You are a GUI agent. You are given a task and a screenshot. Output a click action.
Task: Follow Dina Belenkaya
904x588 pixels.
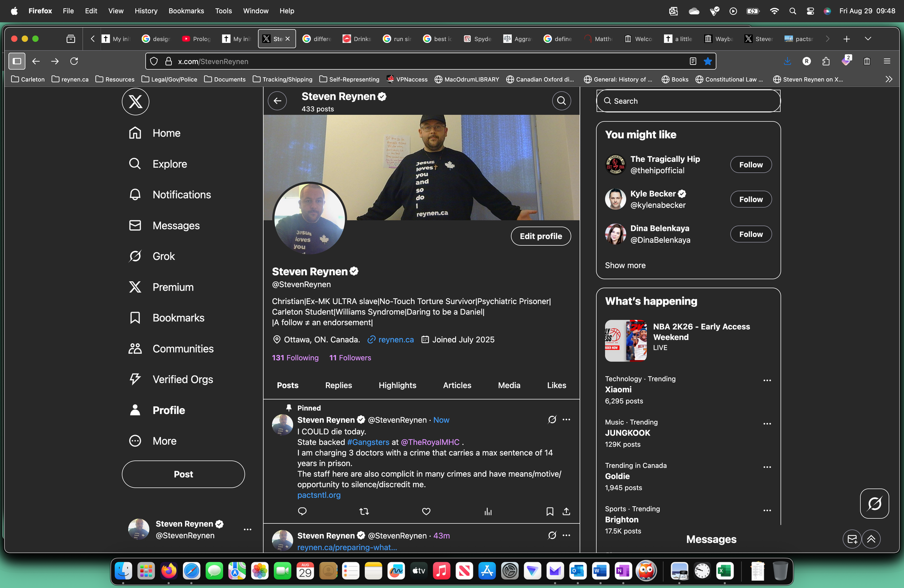coord(751,234)
